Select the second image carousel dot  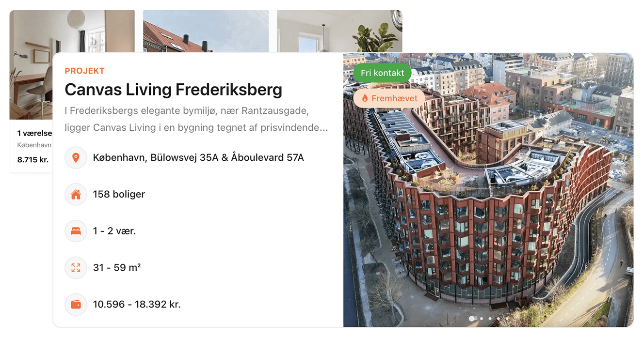click(x=481, y=319)
